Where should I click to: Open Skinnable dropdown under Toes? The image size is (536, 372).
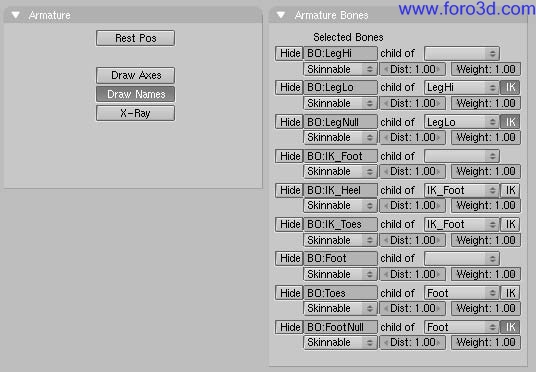pos(340,308)
